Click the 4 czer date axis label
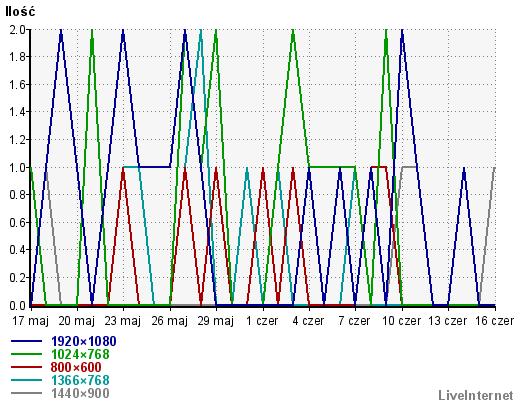The height and width of the screenshot is (405, 520). coord(308,321)
